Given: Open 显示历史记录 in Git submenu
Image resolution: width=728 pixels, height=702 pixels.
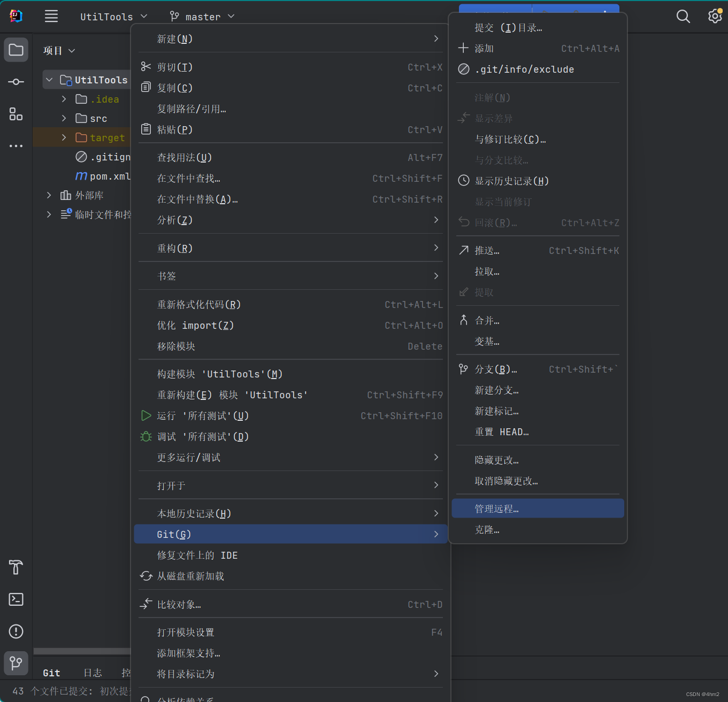Looking at the screenshot, I should pos(538,181).
